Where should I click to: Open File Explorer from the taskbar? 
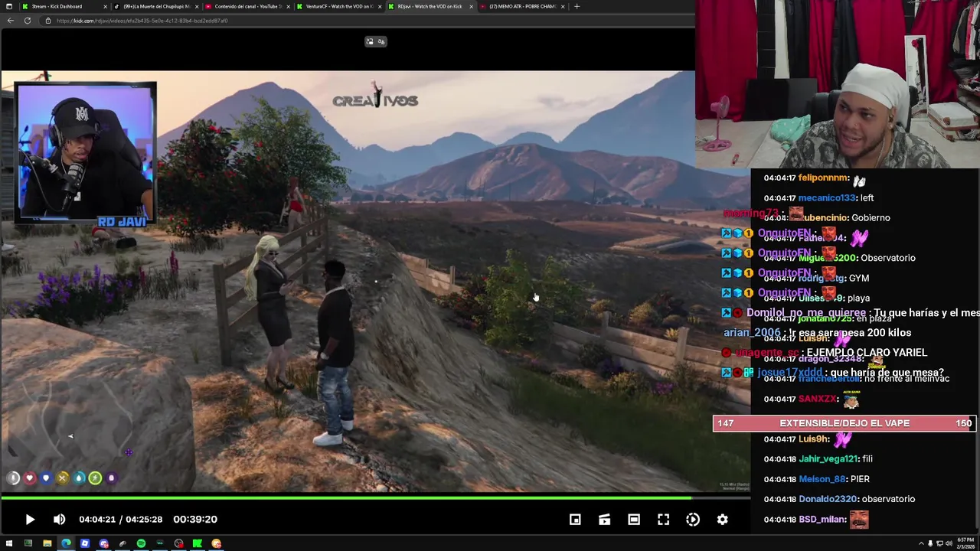click(x=47, y=543)
